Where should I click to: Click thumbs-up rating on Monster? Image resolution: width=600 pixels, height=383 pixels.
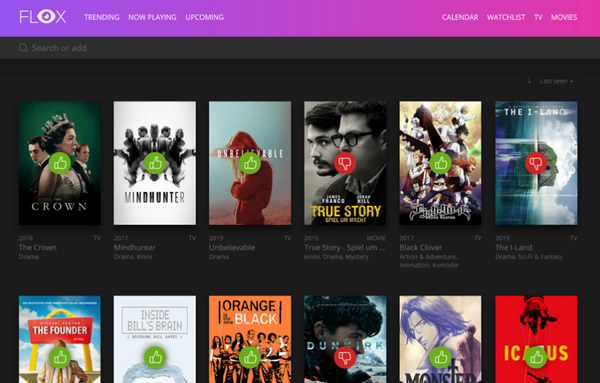440,357
